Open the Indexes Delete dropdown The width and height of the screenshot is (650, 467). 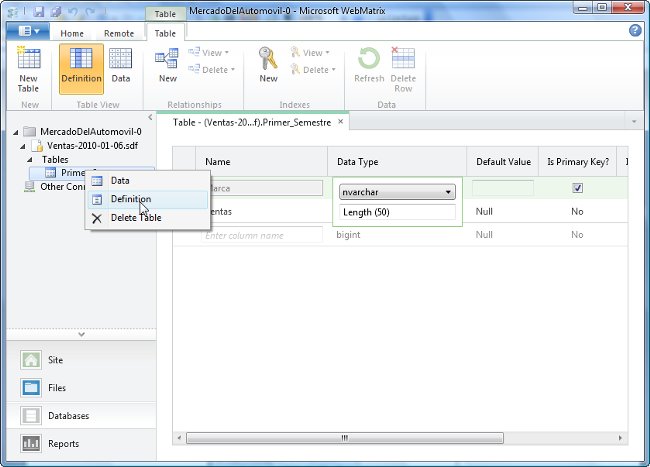tap(313, 70)
